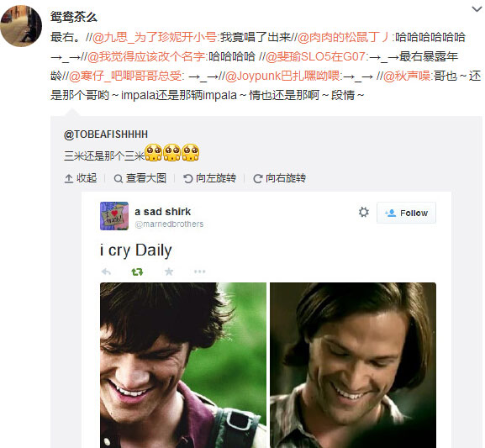Click the favorite star icon
This screenshot has height=448, width=485.
click(169, 271)
